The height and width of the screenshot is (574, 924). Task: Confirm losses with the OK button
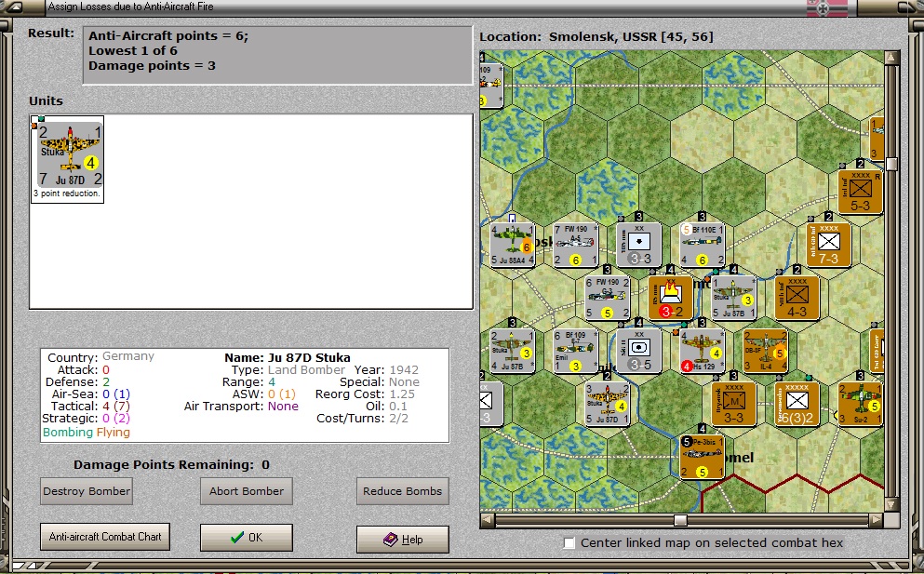click(247, 538)
